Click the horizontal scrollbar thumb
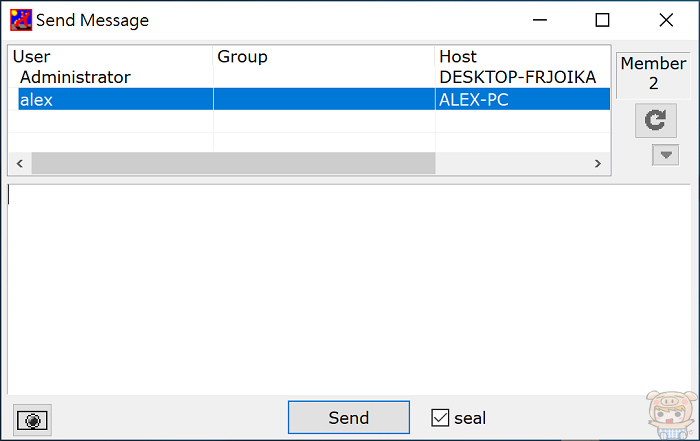This screenshot has width=700, height=441. (232, 163)
